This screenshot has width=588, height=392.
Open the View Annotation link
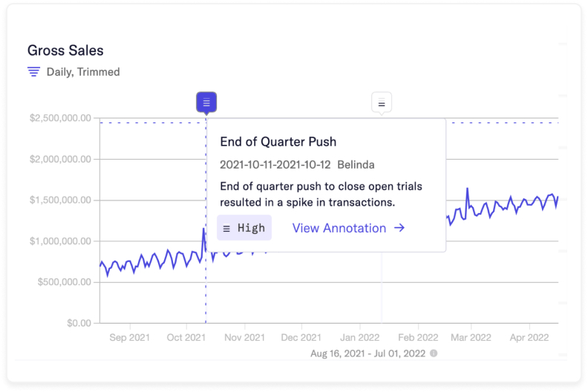click(x=339, y=228)
